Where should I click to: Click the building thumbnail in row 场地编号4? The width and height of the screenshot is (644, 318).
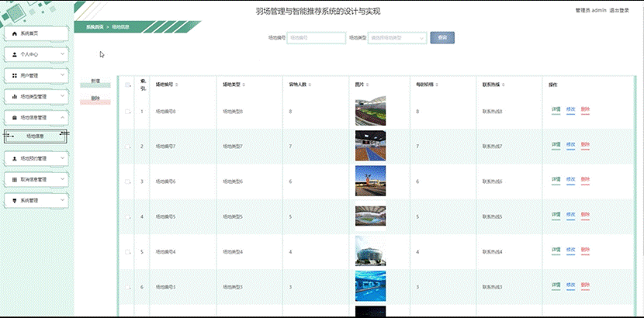(370, 251)
